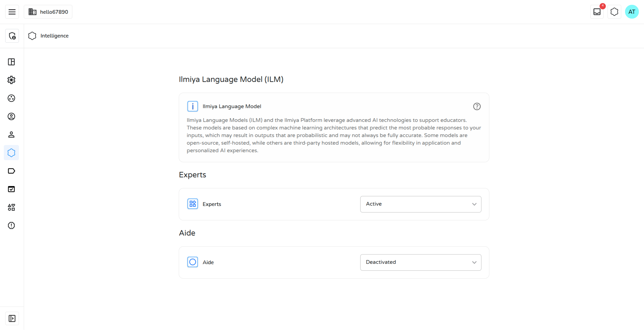Open the person sidebar icon
644x331 pixels.
(x=11, y=135)
